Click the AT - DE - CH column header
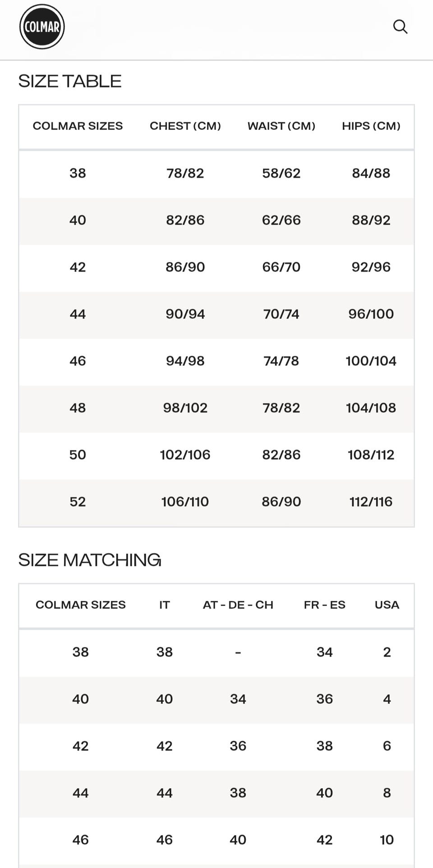 [238, 605]
